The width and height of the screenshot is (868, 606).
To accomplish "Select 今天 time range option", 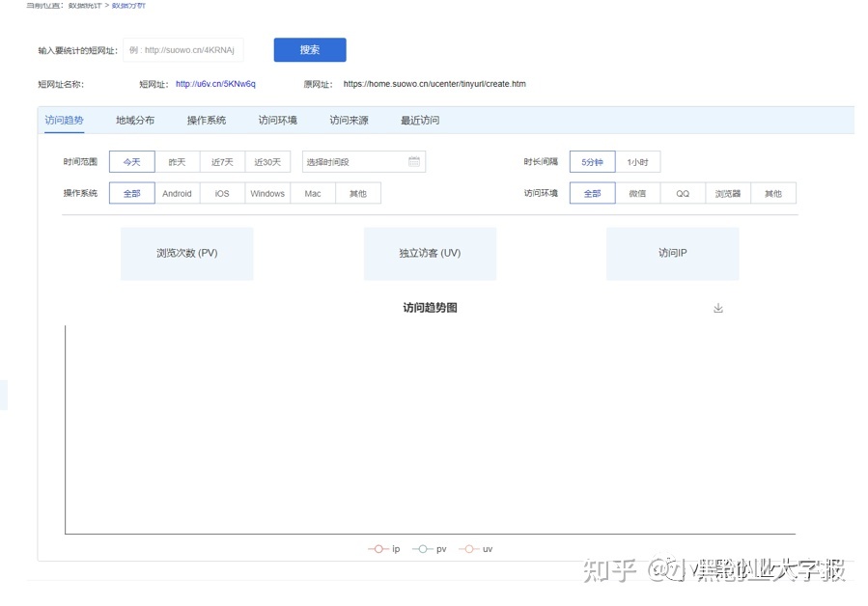I will pos(132,162).
